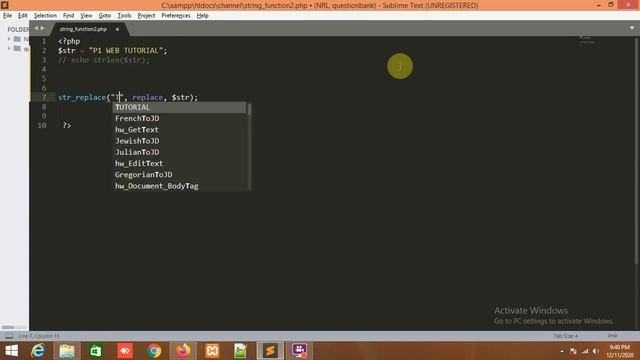Choose JulianToJD from autocomplete list
Viewport: 640px width, 360px height.
[x=180, y=152]
